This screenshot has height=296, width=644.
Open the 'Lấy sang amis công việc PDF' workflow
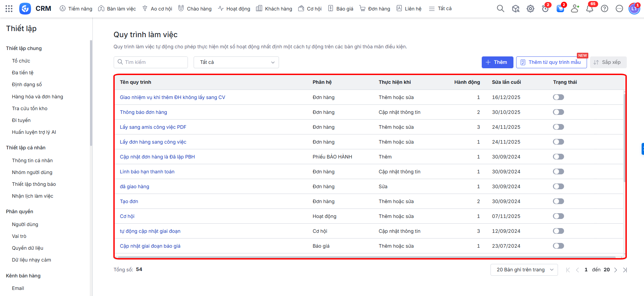[x=153, y=127]
